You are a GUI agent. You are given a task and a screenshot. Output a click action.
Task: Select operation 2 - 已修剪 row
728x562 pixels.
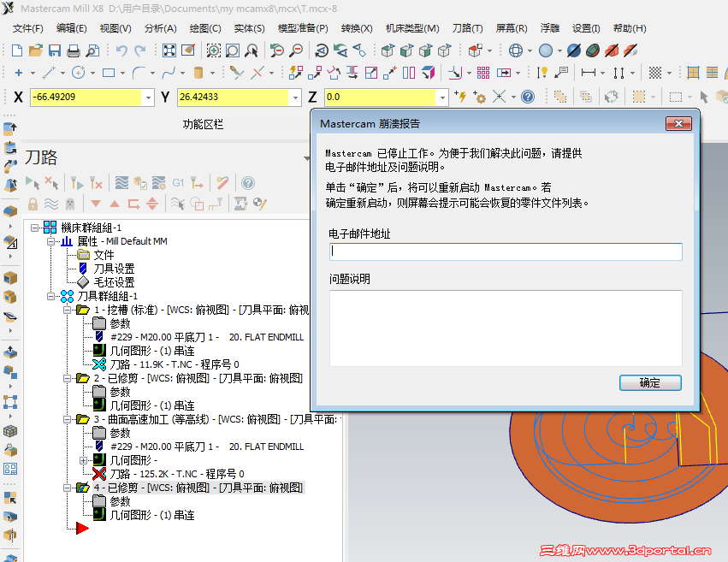(x=198, y=378)
